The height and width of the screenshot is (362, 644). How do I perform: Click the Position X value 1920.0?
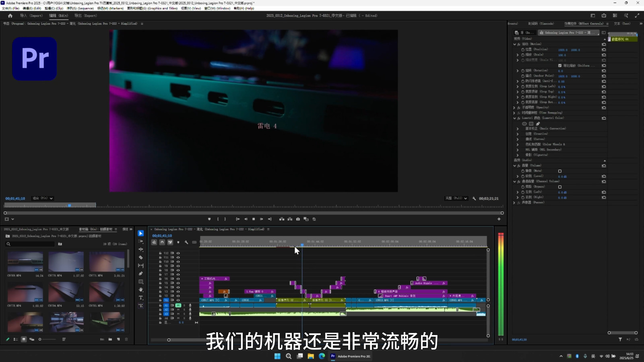562,50
